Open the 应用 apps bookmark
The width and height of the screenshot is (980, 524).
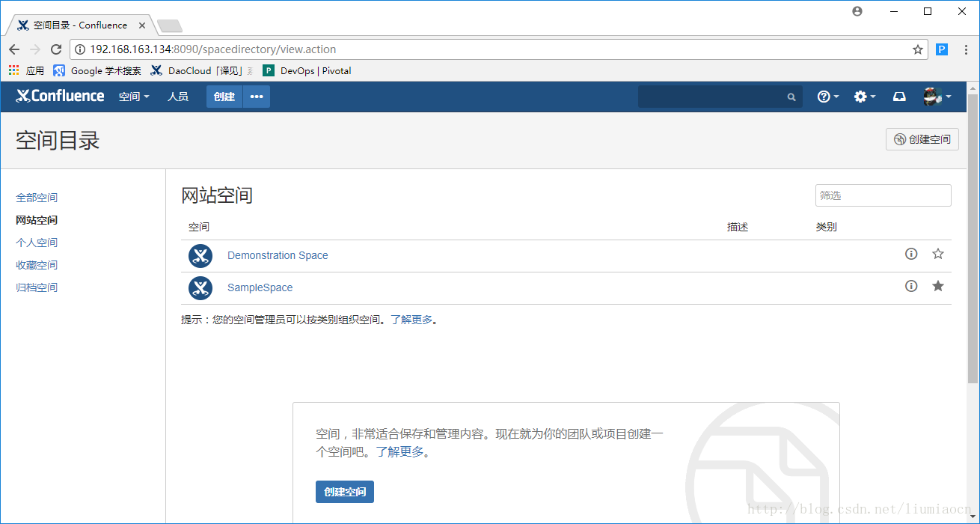26,71
